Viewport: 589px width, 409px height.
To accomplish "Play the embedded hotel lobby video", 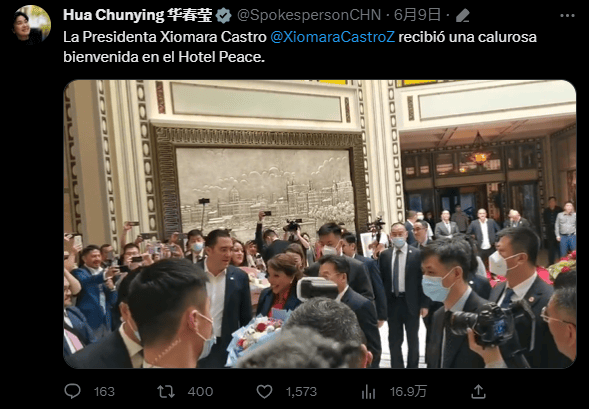I will click(x=320, y=224).
